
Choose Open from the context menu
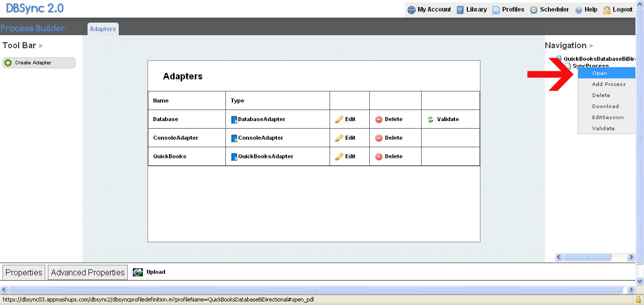[600, 73]
